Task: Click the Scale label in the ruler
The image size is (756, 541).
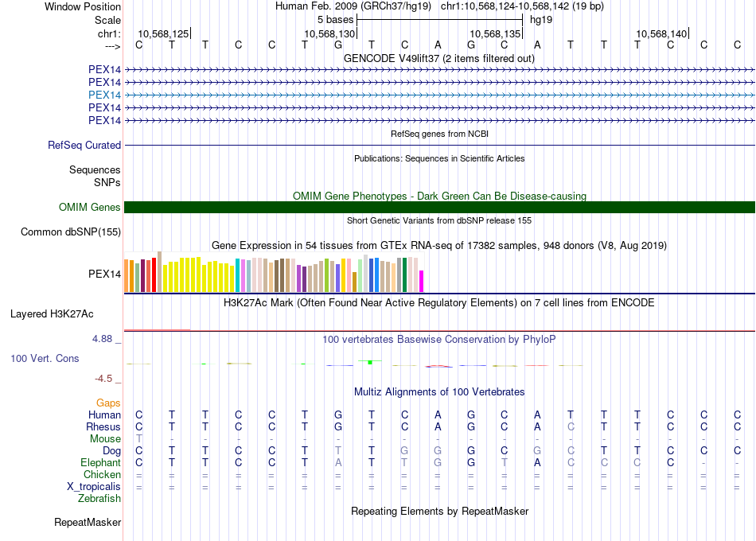Action: [x=107, y=20]
